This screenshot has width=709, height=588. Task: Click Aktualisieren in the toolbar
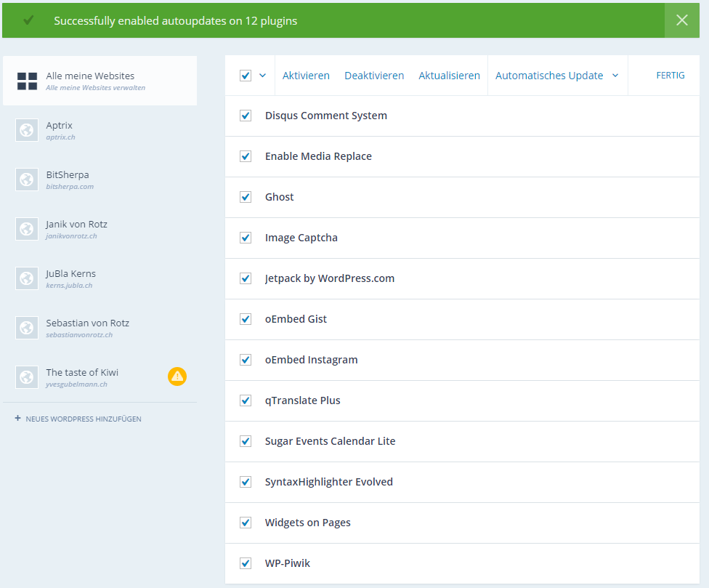tap(450, 76)
